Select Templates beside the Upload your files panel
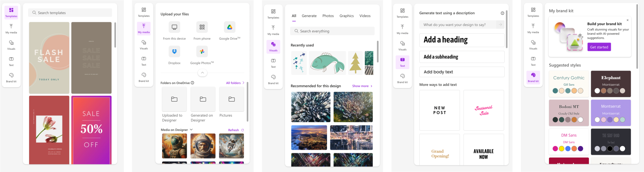This screenshot has width=644, height=172. [x=144, y=12]
